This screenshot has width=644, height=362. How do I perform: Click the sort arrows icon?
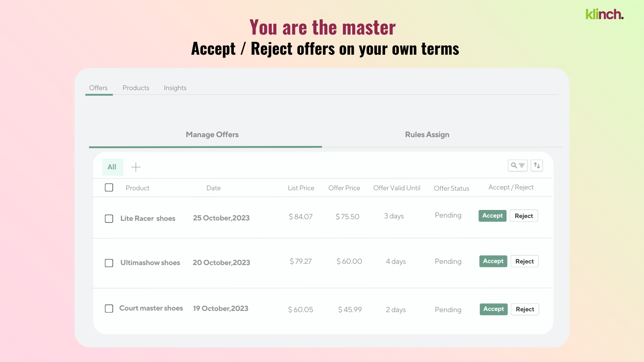pos(537,165)
